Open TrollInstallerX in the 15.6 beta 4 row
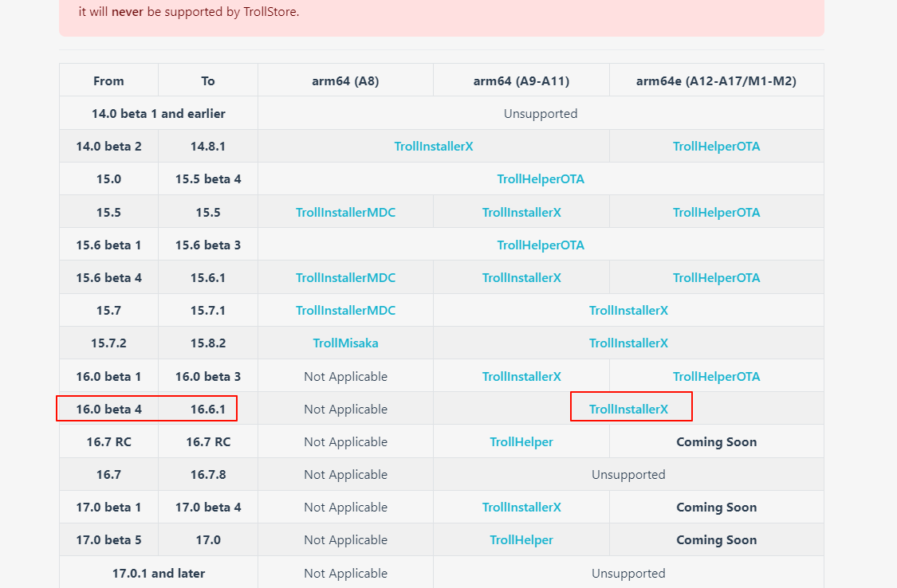The height and width of the screenshot is (588, 897). point(521,278)
